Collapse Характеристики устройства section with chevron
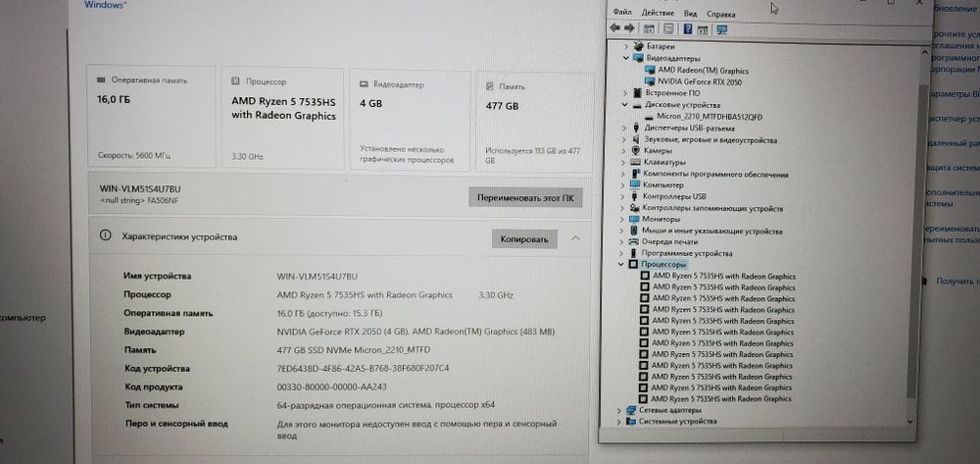Image resolution: width=980 pixels, height=464 pixels. (x=575, y=238)
